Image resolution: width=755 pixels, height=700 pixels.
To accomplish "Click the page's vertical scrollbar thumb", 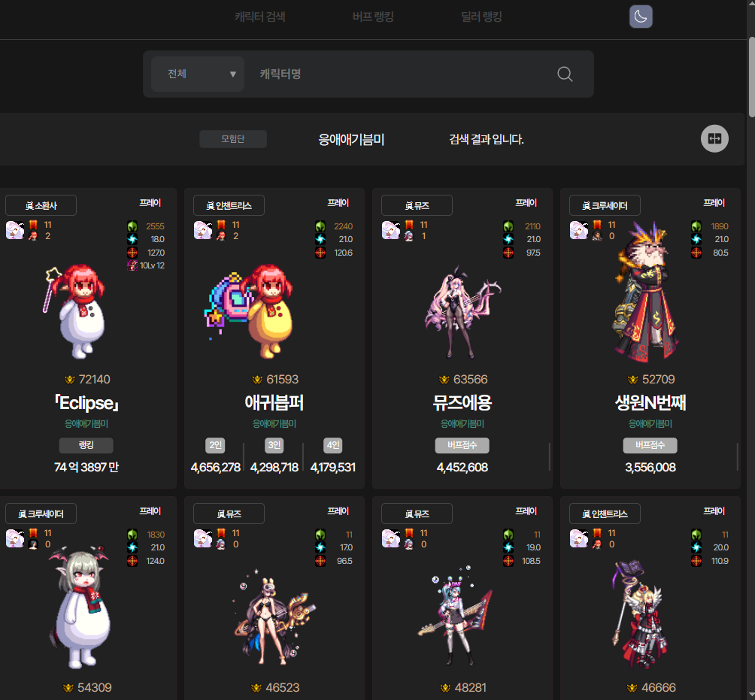I will click(x=750, y=77).
